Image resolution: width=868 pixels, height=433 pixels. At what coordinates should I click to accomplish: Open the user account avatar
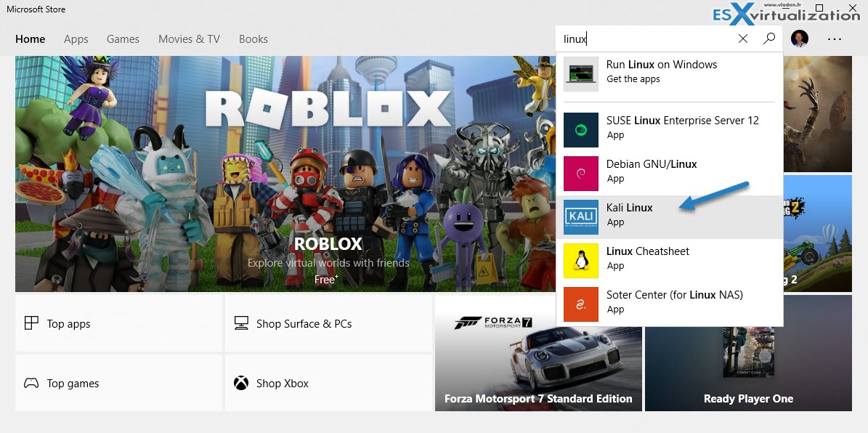(799, 39)
